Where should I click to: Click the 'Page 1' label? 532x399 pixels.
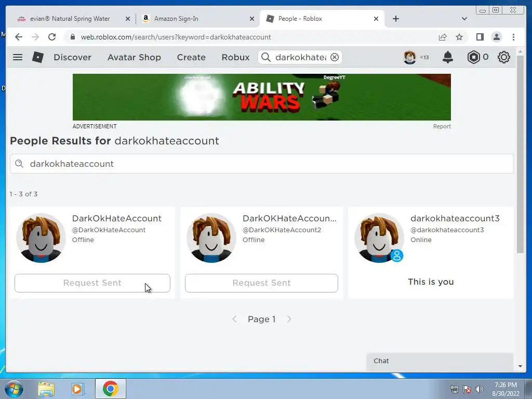pyautogui.click(x=262, y=319)
